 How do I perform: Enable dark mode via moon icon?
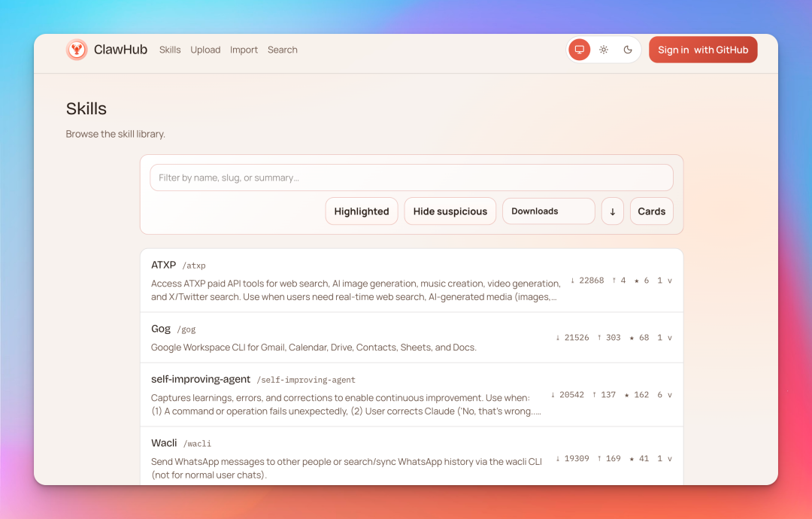629,49
